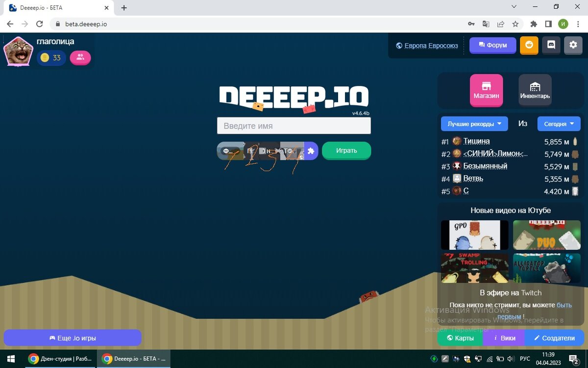The height and width of the screenshot is (368, 588).
Task: Open the Карты maps tab
Action: (460, 338)
